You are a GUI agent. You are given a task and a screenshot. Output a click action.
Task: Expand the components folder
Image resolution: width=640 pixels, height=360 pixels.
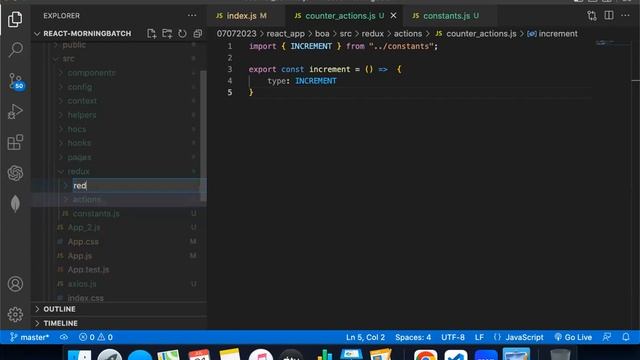pos(91,73)
